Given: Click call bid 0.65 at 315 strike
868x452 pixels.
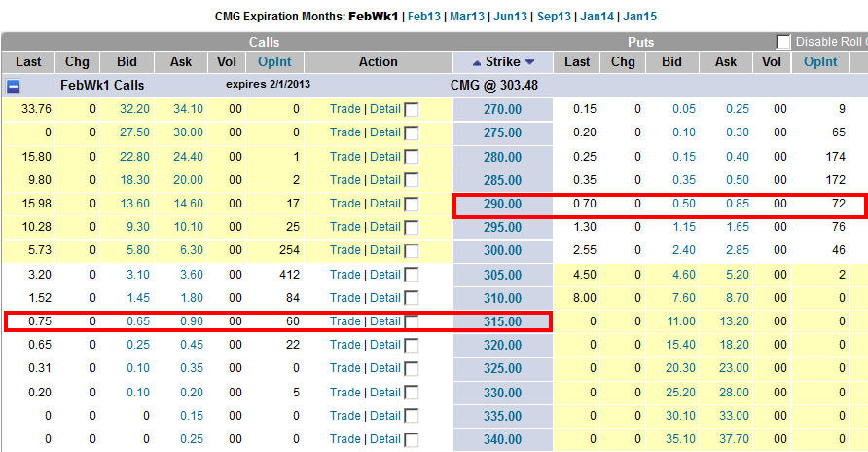Looking at the screenshot, I should pos(138,321).
